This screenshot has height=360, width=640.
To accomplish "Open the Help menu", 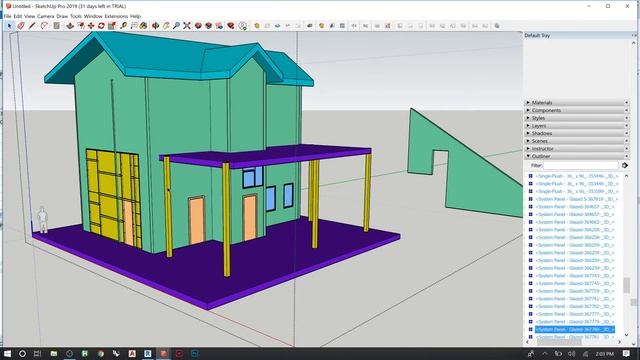I will [x=135, y=16].
